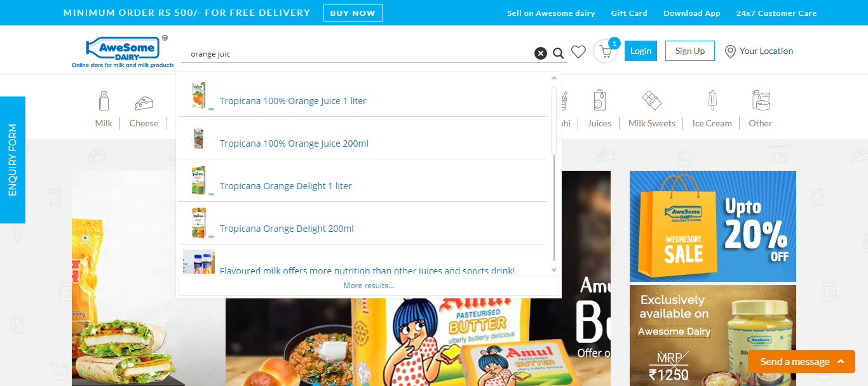
Task: Click the Login button
Action: click(641, 51)
